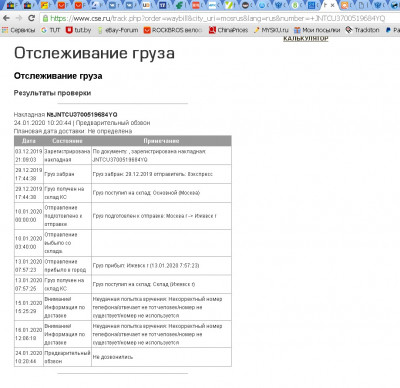The height and width of the screenshot is (388, 400).
Task: Switch to the tab with dark round face favicon
Action: click(x=246, y=5)
